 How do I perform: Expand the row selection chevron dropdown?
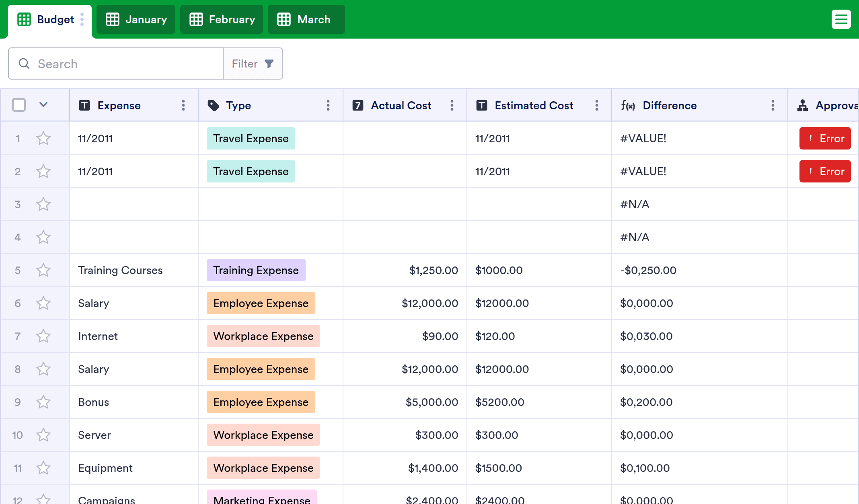tap(43, 105)
